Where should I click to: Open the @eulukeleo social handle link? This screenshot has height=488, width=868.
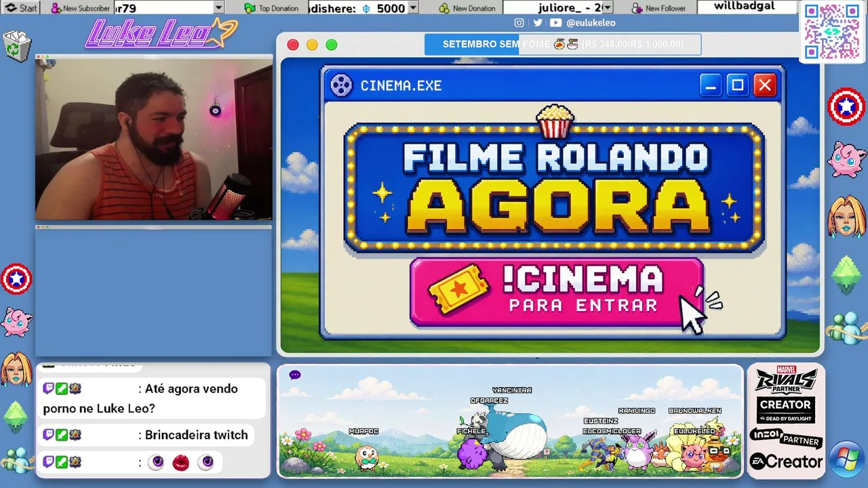point(591,22)
